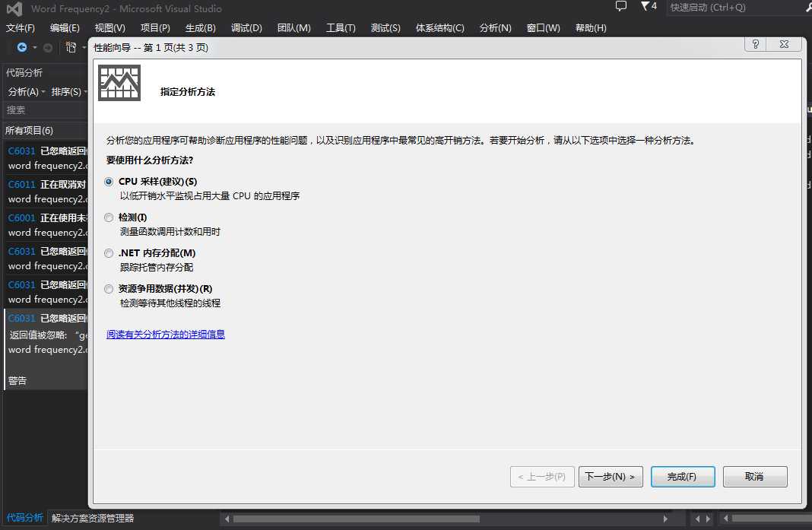Click the 取消 cancel button
Screen dimensions: 812x530
coord(755,477)
